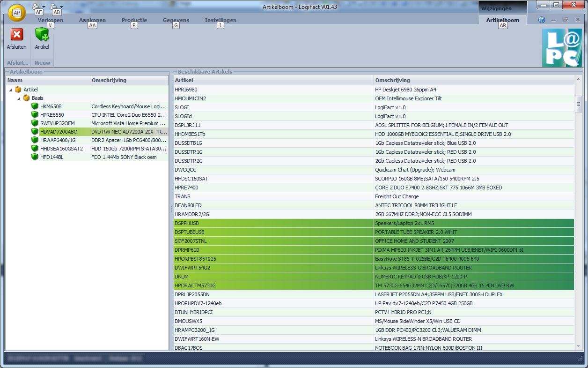
Task: Select article row HMOUMICIN2
Action: (374, 98)
